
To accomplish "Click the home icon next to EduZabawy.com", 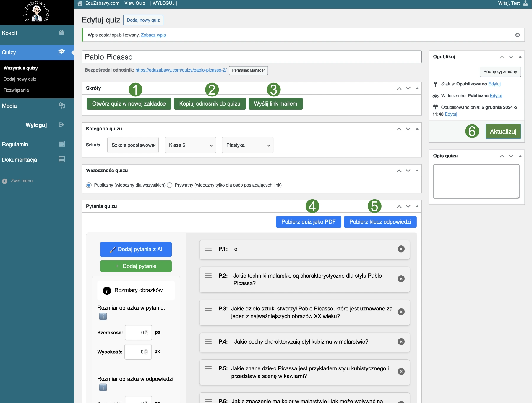I will coord(80,3).
